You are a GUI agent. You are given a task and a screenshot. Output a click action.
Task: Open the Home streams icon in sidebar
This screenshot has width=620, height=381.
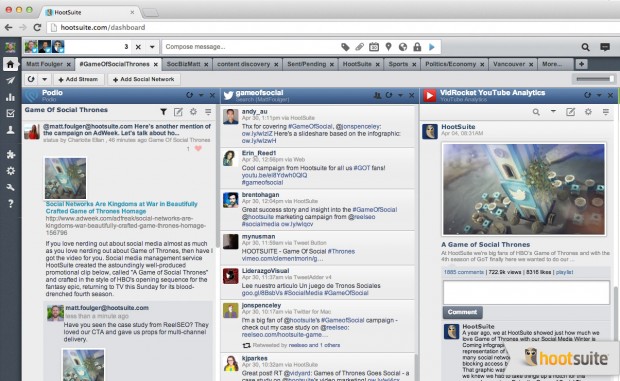10,64
